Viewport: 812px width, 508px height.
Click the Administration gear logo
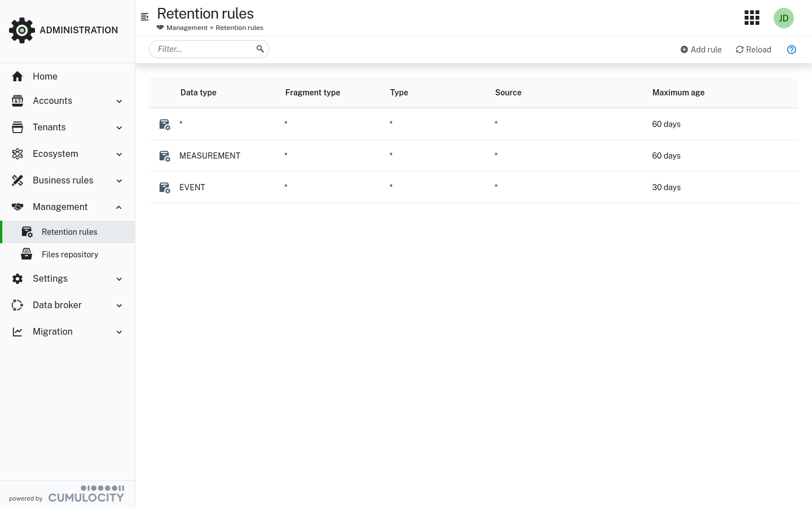[22, 30]
